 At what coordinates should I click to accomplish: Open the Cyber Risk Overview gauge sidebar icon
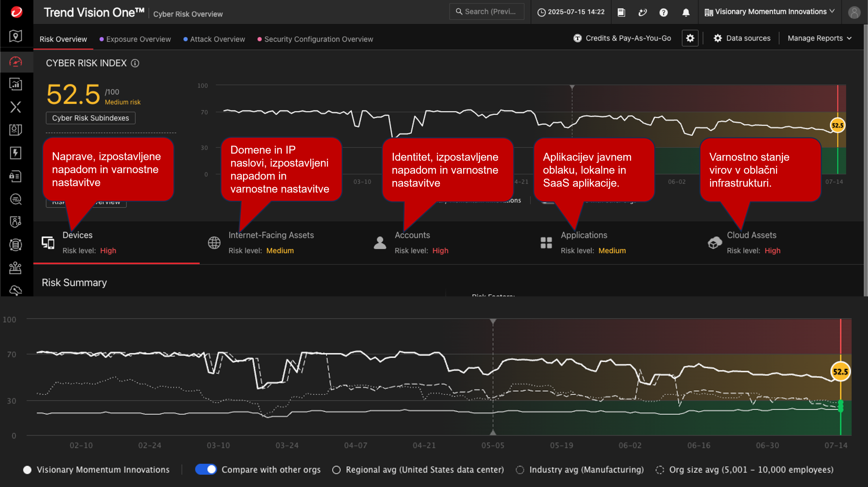(16, 61)
